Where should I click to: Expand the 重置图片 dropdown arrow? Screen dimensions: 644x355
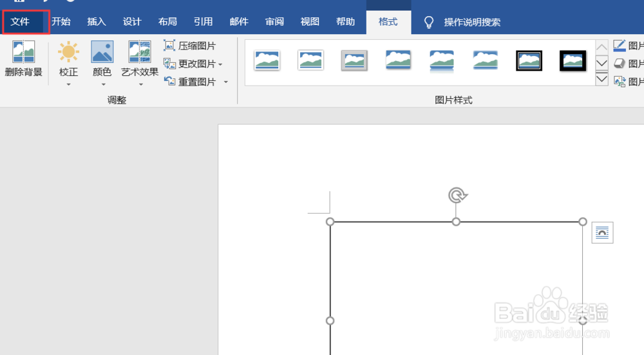click(225, 82)
